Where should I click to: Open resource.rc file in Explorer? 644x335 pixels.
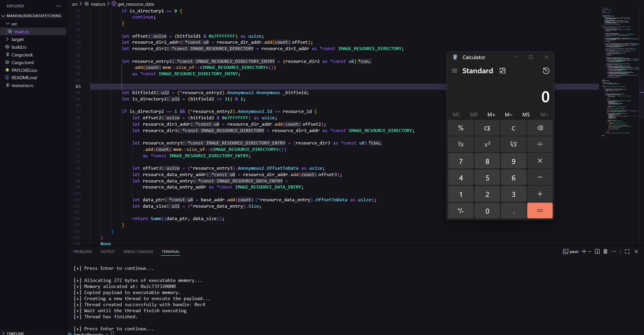click(x=33, y=85)
